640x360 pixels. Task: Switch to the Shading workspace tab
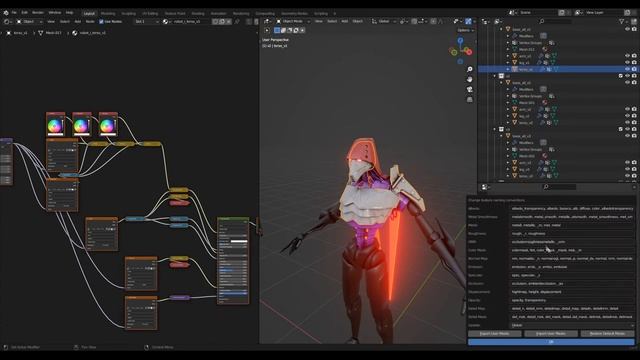point(198,13)
